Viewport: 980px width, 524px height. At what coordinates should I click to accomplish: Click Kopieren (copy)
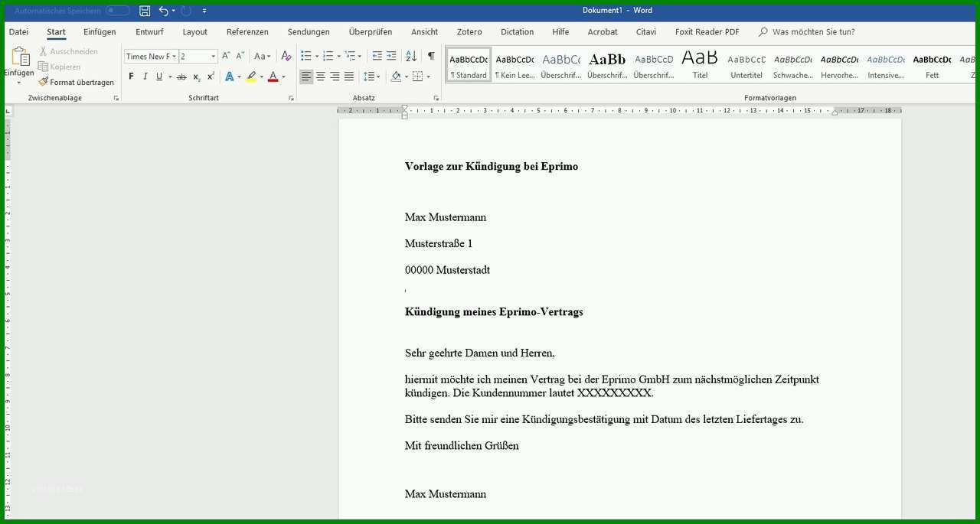(59, 67)
